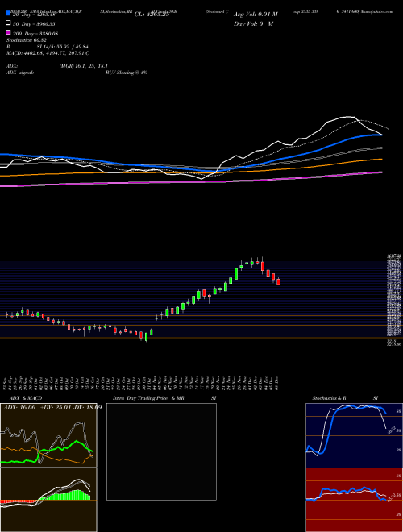403x532 pixels.
Task: Click the 'Avg Vol: 0.01 M' text
Action: pos(256,15)
